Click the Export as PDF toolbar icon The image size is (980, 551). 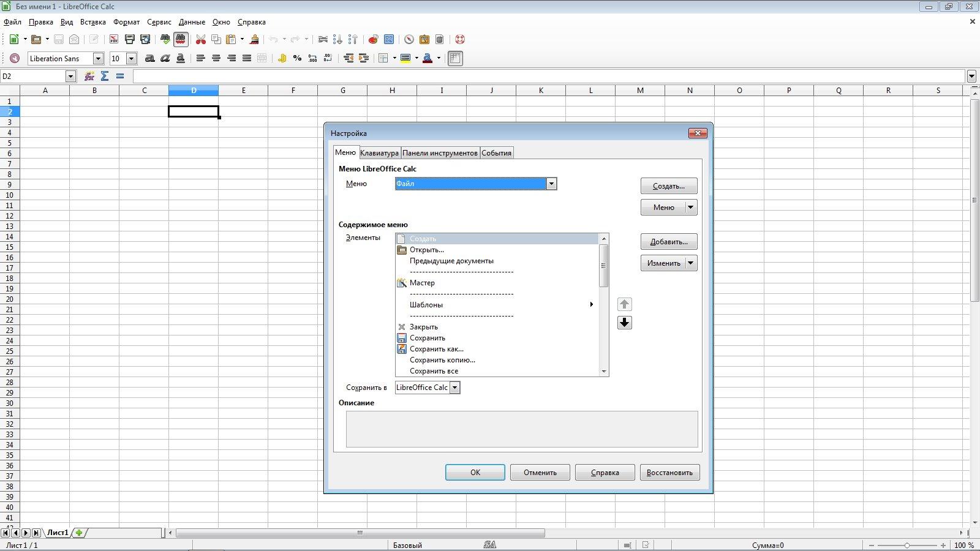(x=114, y=39)
